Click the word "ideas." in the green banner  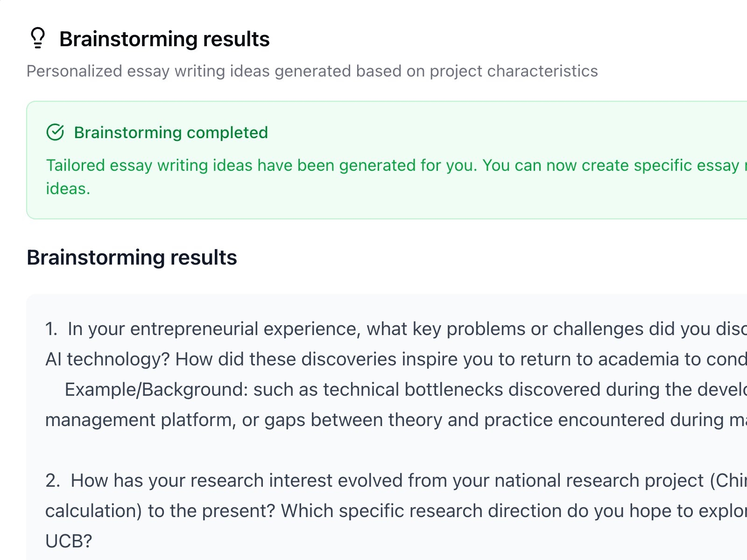pos(68,189)
